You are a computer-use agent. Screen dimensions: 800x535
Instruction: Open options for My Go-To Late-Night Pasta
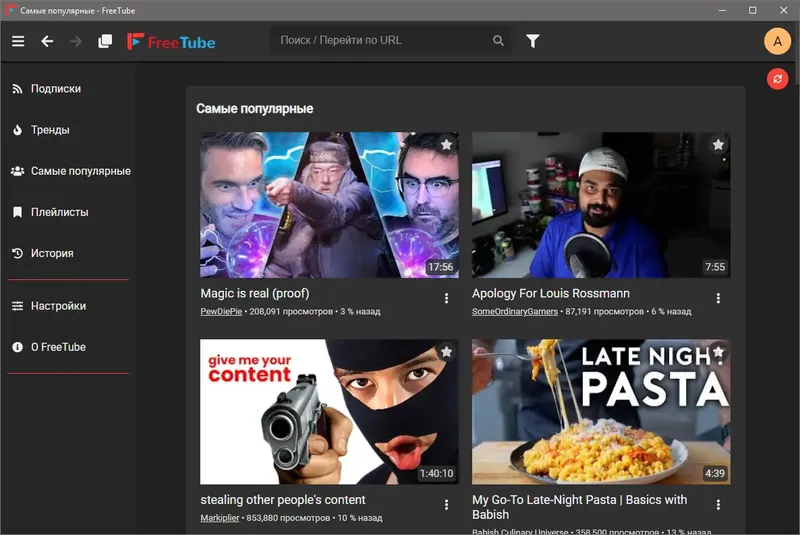718,505
